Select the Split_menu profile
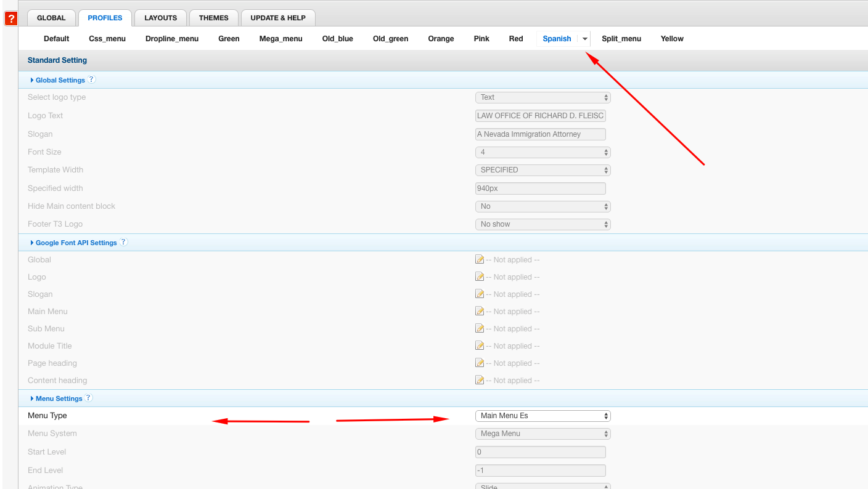 click(x=621, y=39)
